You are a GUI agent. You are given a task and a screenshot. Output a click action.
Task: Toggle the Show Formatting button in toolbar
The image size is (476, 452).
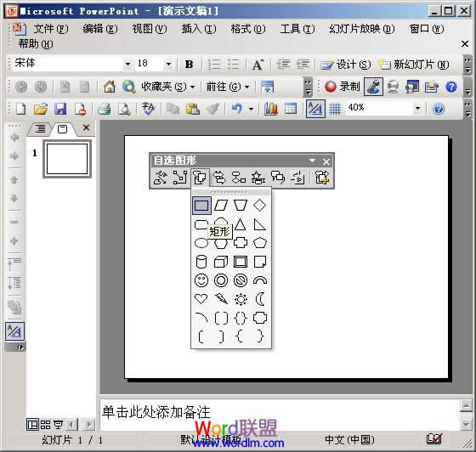[x=315, y=109]
